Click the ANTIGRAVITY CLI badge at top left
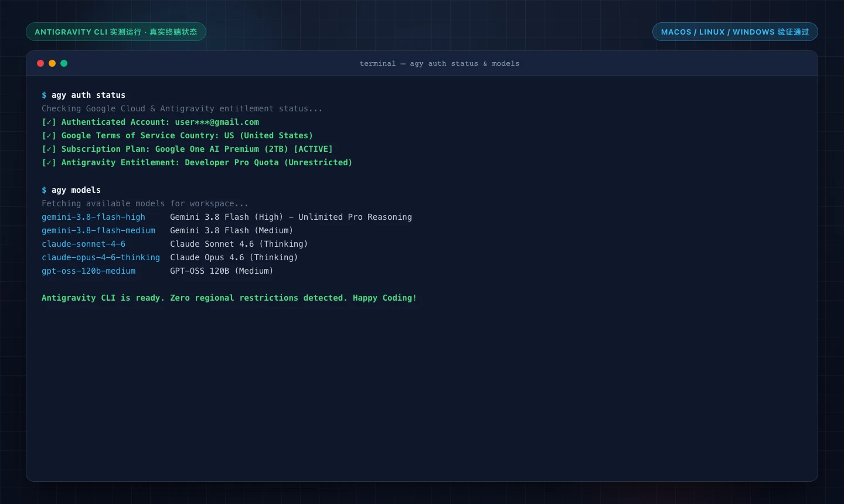This screenshot has height=504, width=844. [x=116, y=32]
